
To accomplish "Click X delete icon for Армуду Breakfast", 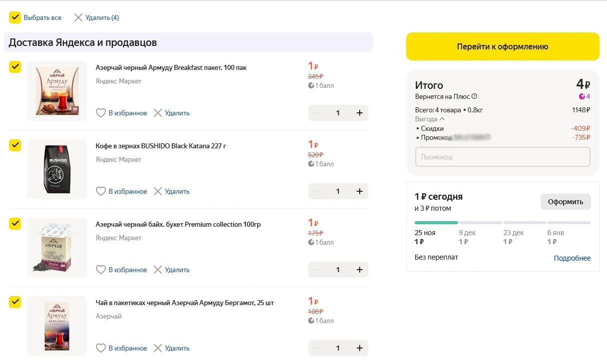I will tap(158, 113).
